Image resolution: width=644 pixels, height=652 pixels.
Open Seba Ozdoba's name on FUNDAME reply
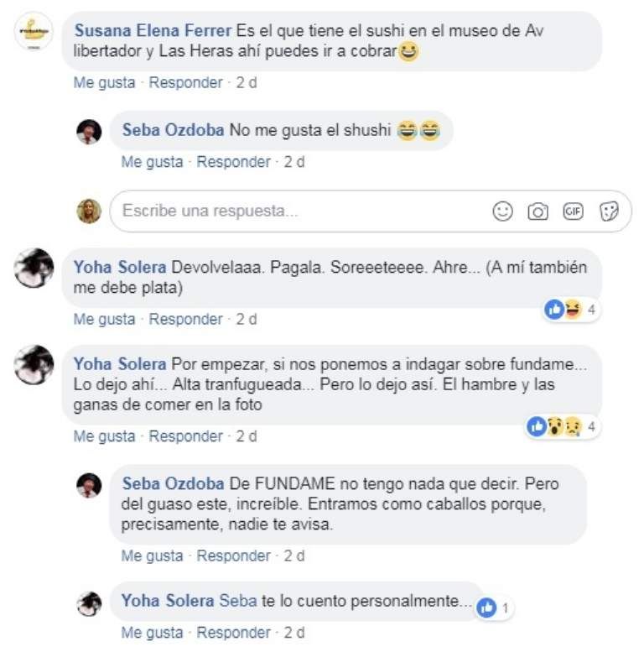[x=173, y=483]
